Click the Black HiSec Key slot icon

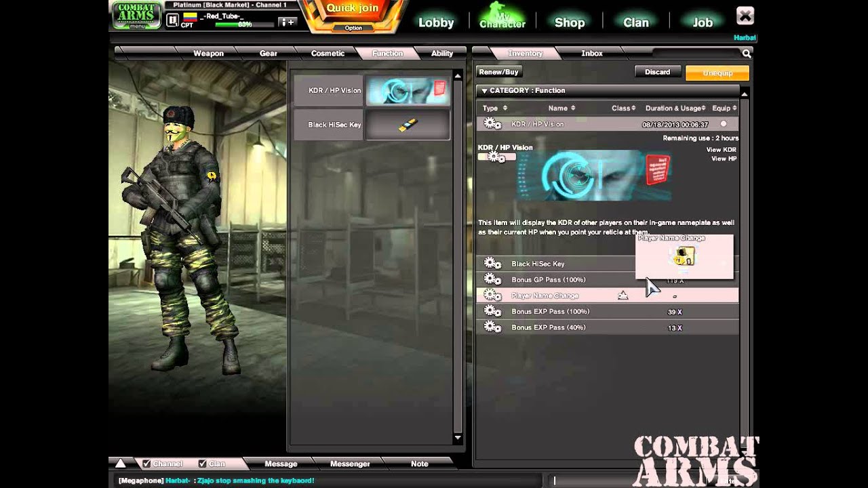pos(408,125)
